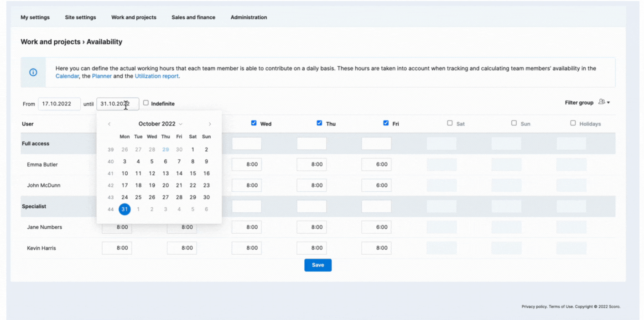The width and height of the screenshot is (644, 320).
Task: Open the Planner link
Action: click(x=102, y=76)
